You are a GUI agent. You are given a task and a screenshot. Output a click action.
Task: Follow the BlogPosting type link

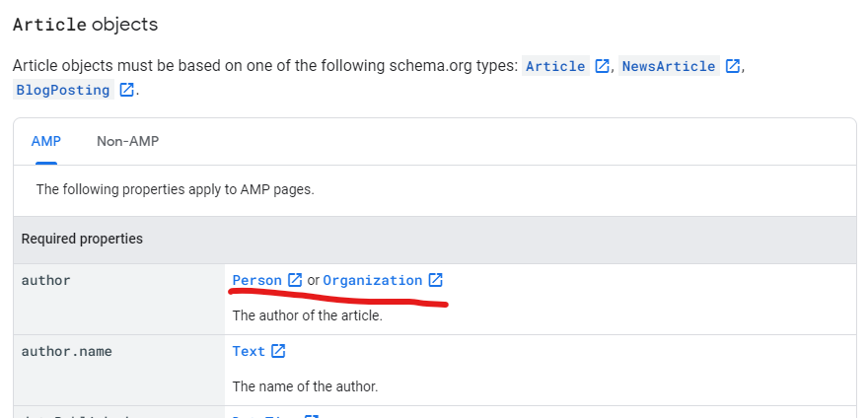point(62,90)
